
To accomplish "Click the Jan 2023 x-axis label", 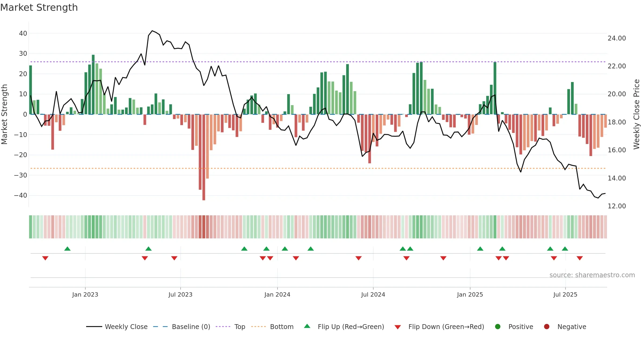I will [x=85, y=295].
